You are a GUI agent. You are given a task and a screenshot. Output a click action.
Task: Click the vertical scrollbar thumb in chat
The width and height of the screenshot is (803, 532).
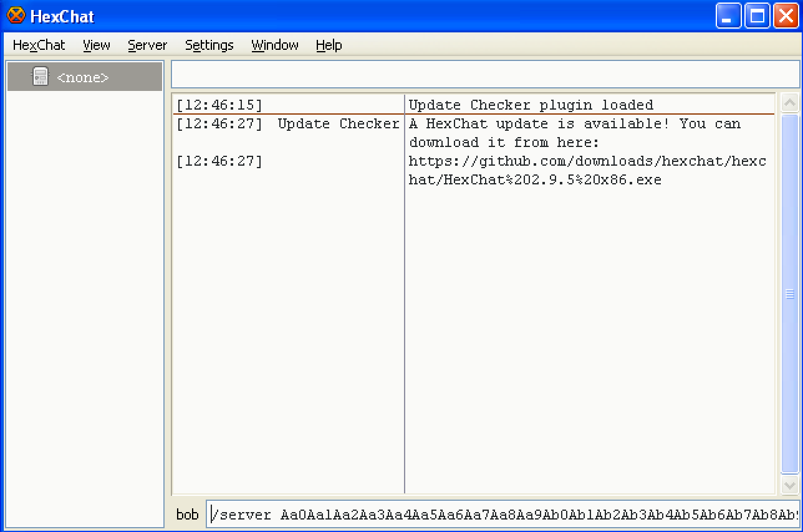[x=789, y=293]
